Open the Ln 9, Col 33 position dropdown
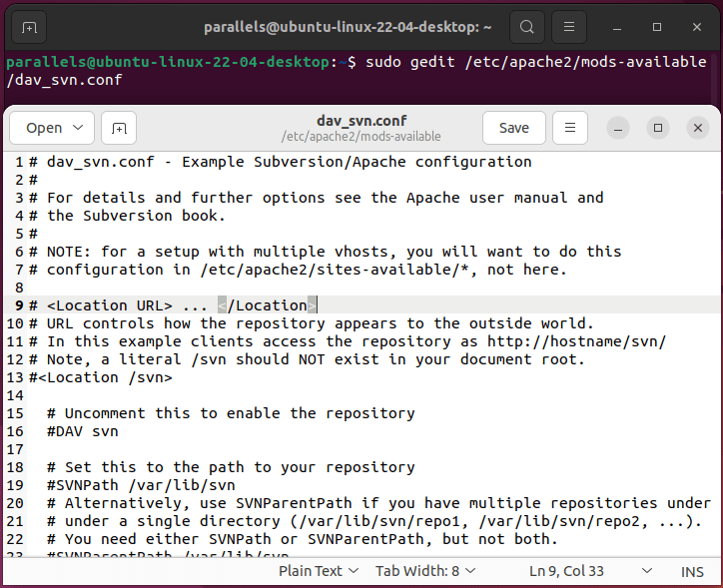The width and height of the screenshot is (723, 588). tap(590, 571)
